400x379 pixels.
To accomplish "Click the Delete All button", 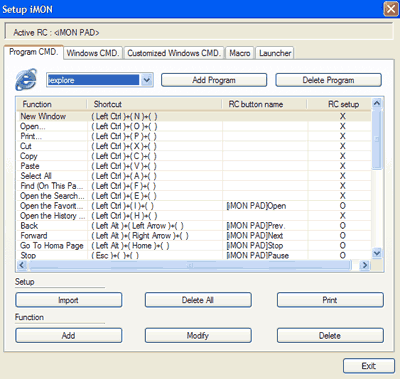I will click(x=198, y=300).
